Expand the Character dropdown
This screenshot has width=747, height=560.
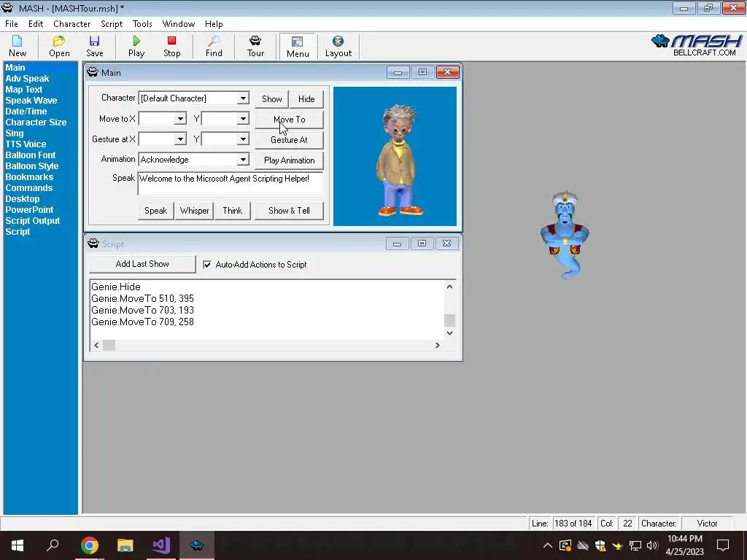pyautogui.click(x=243, y=98)
